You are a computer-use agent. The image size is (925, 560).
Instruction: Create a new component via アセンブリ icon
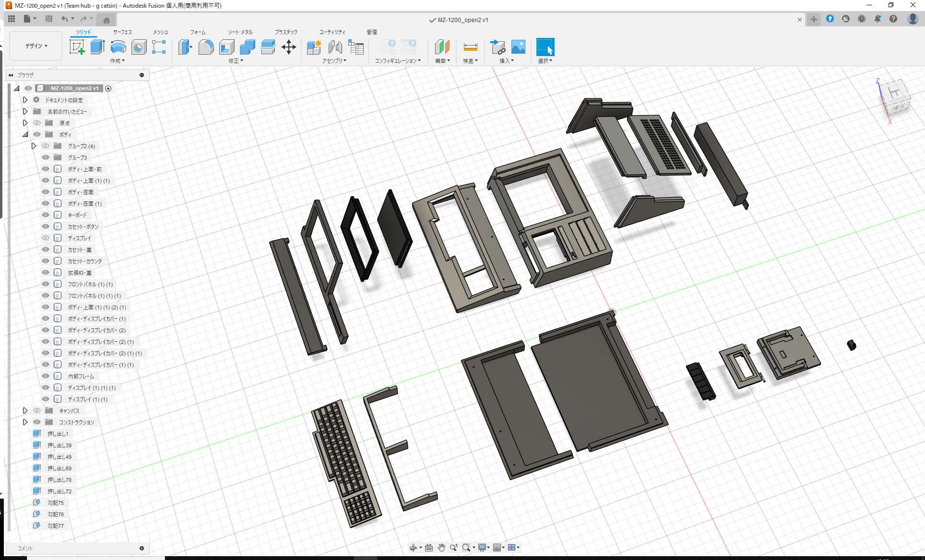(x=314, y=47)
